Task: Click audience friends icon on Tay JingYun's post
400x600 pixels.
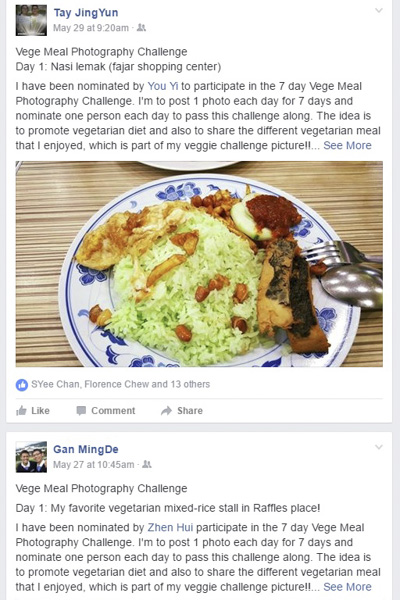Action: 142,28
